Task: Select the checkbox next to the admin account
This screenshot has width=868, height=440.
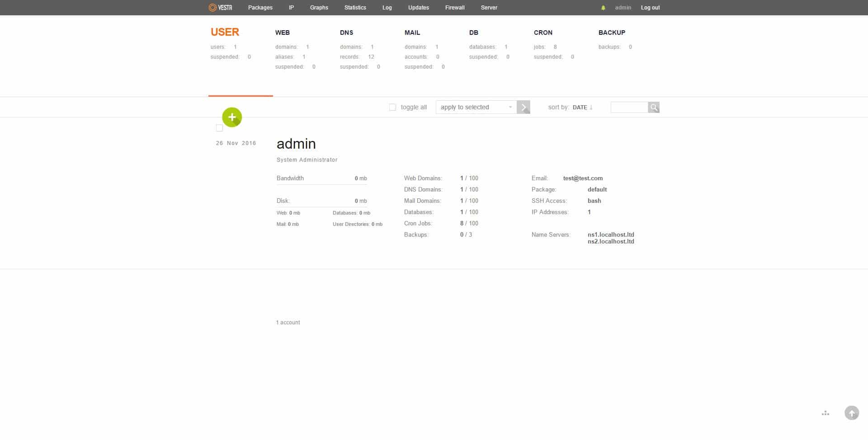Action: tap(219, 128)
